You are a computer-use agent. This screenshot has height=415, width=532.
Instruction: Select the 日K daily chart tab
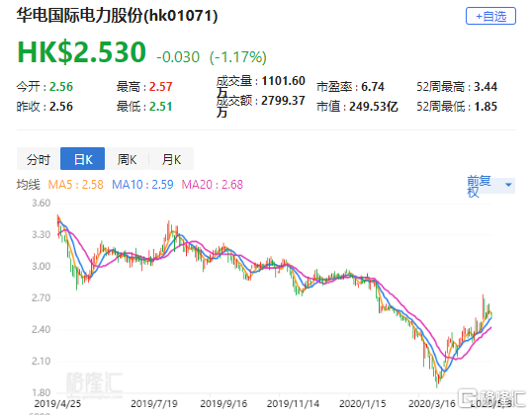[82, 159]
